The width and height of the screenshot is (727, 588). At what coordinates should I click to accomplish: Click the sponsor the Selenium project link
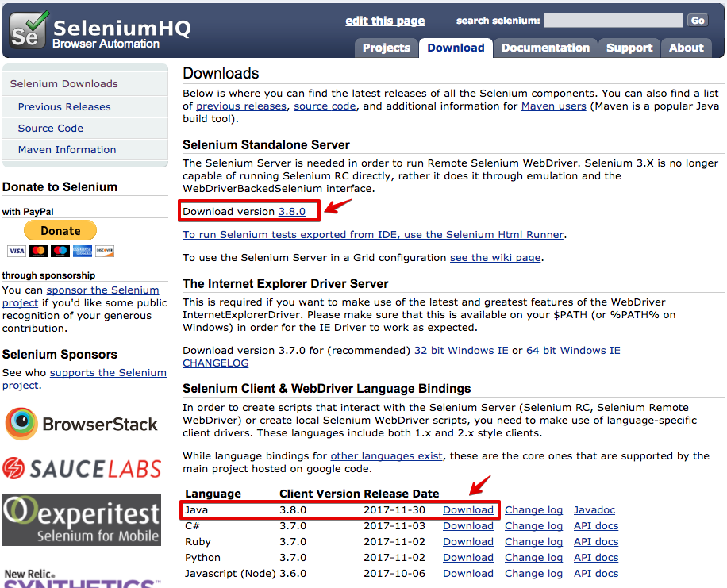102,290
